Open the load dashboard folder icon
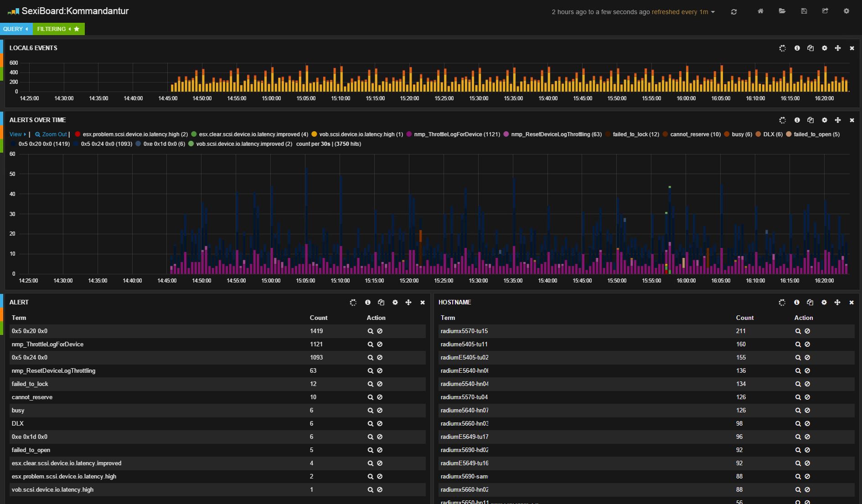Screen dimensions: 862x504 [782, 11]
